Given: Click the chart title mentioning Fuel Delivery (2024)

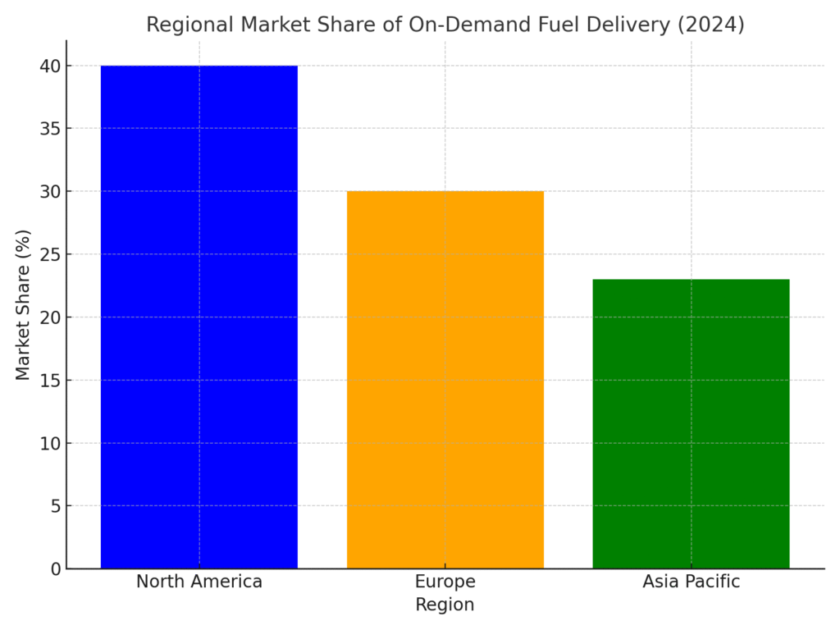Looking at the screenshot, I should [x=445, y=25].
